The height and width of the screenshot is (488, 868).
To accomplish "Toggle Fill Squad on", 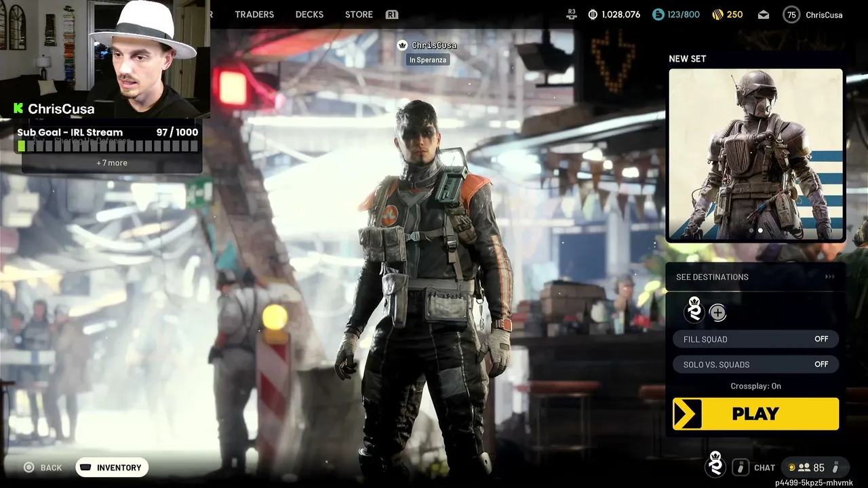I will tap(755, 339).
